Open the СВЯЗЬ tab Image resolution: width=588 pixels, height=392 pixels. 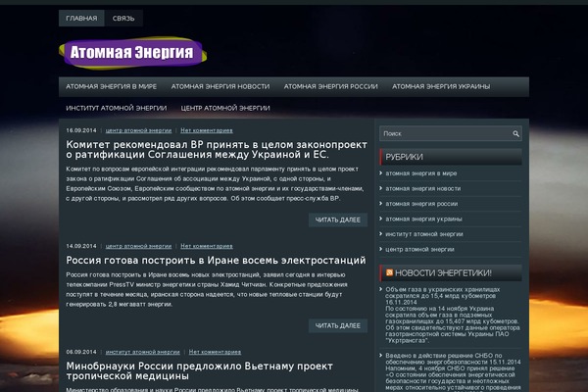(123, 18)
